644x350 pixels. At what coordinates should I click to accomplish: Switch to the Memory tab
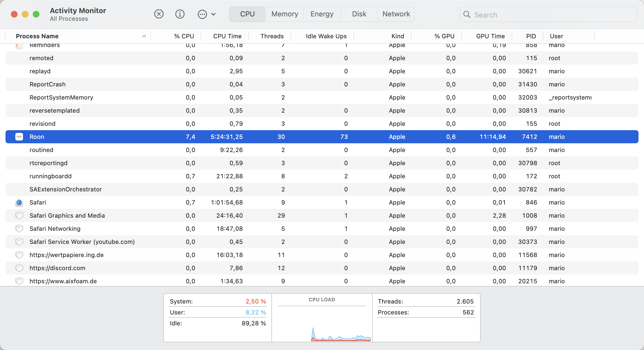[285, 14]
